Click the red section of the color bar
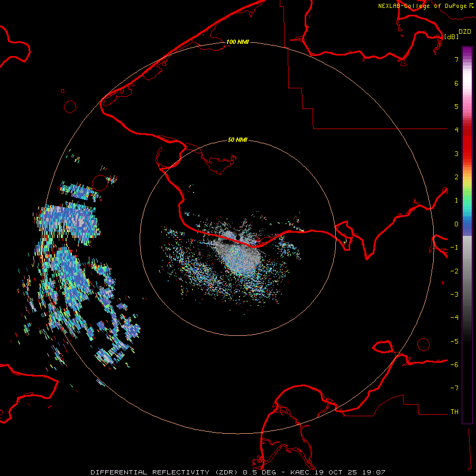Viewport: 476px width, 476px height. pyautogui.click(x=467, y=141)
